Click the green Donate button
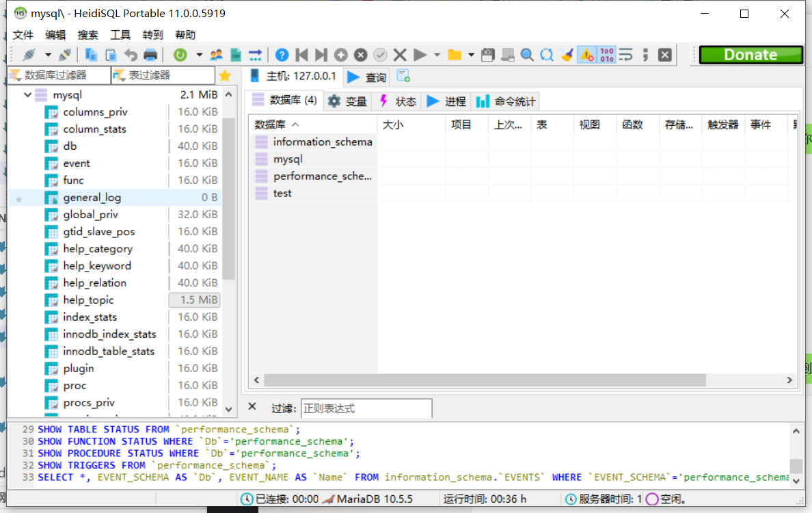 click(x=750, y=55)
